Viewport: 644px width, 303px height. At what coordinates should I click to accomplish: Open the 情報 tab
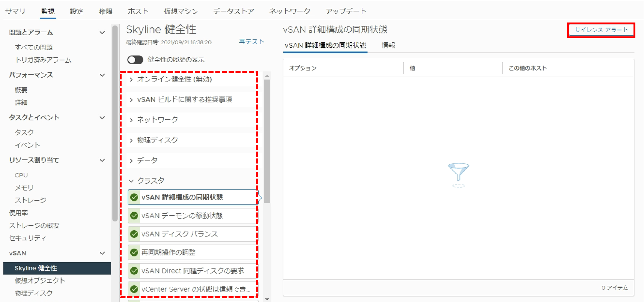click(x=388, y=45)
